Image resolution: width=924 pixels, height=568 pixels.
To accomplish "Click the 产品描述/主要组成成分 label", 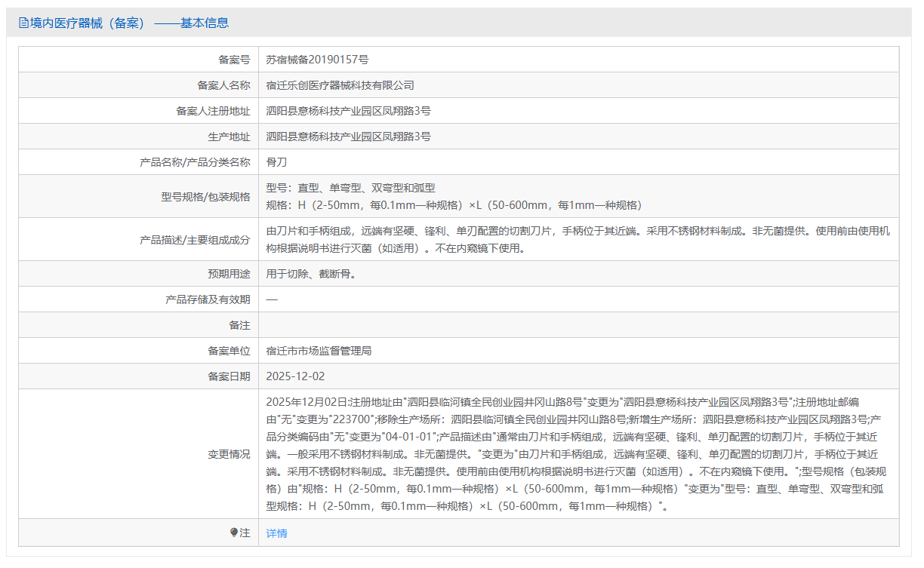I will tap(196, 240).
